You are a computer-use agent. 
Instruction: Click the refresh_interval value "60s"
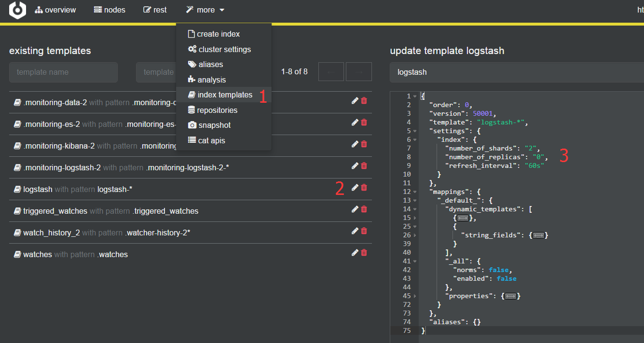[x=534, y=166]
